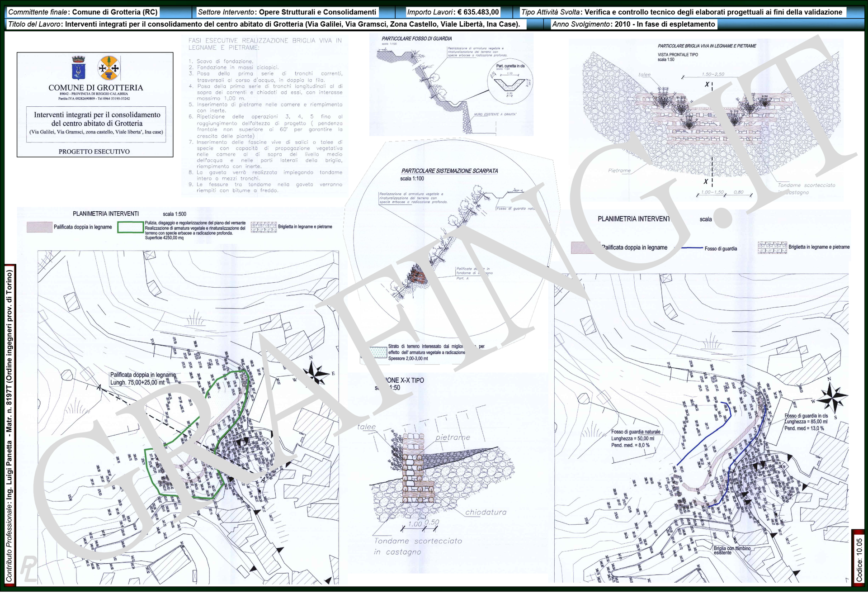The width and height of the screenshot is (868, 594).
Task: Click the Briglietta pattern swatch in right legend
Action: (772, 247)
